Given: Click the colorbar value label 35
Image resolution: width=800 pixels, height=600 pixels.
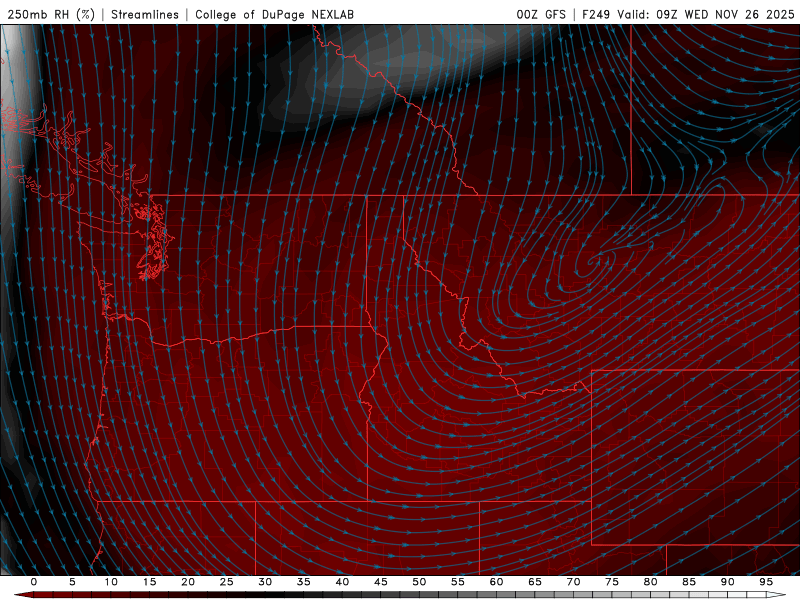Looking at the screenshot, I should click(304, 582).
